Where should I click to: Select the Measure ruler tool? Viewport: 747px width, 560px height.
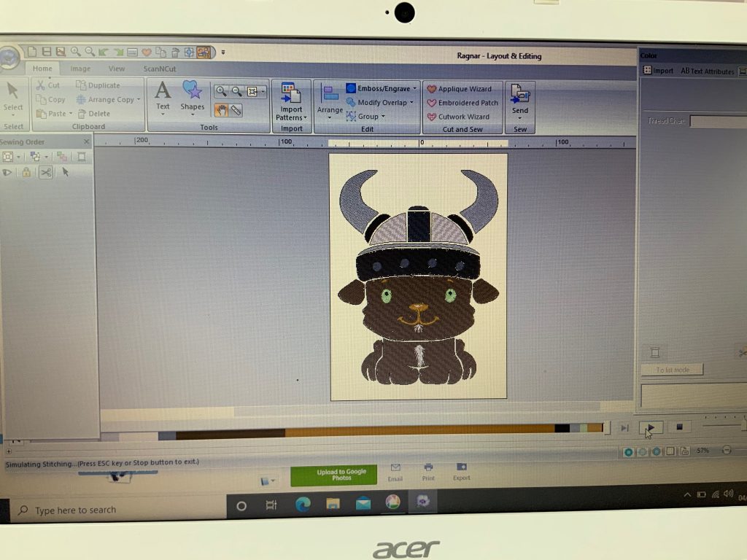(x=236, y=111)
